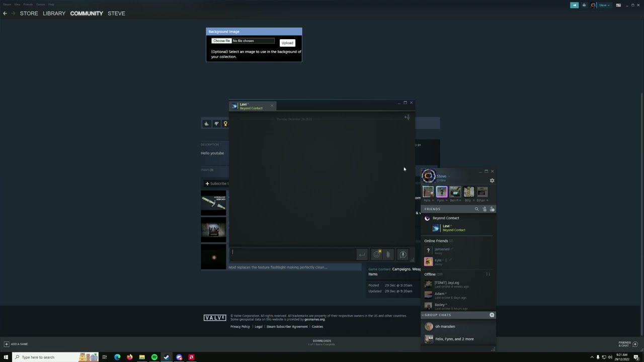The width and height of the screenshot is (644, 362).
Task: Open Windows Start menu
Action: coord(6,357)
